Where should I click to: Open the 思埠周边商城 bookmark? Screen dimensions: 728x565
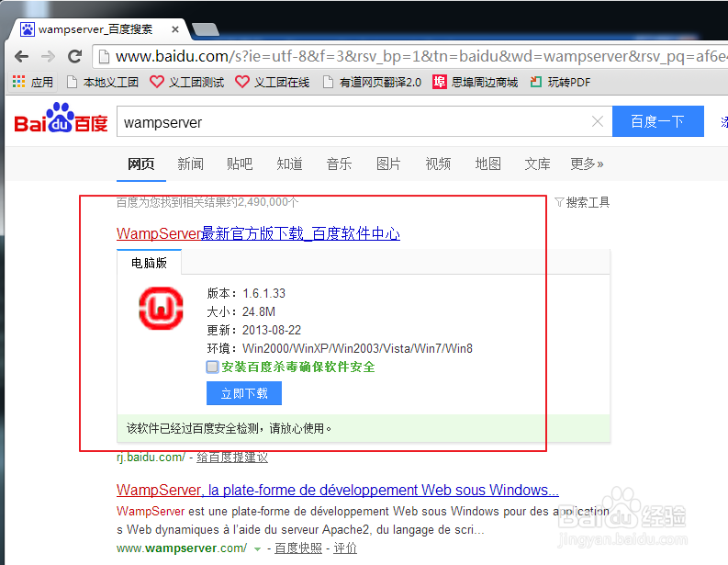click(476, 83)
